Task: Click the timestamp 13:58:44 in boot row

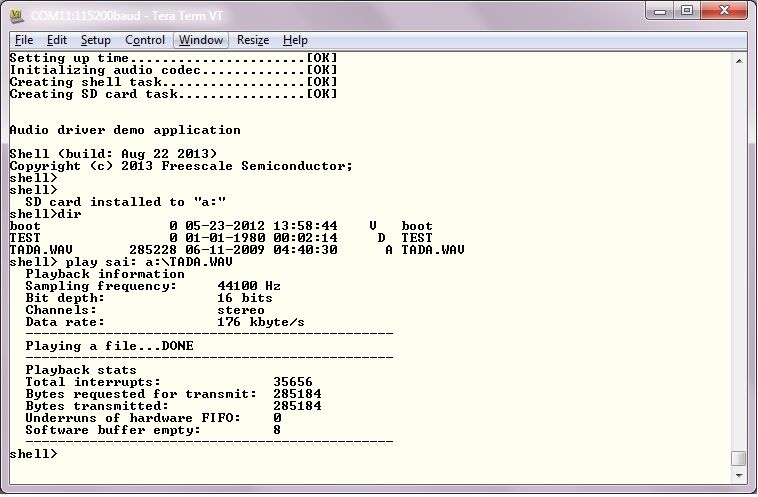Action: point(305,226)
